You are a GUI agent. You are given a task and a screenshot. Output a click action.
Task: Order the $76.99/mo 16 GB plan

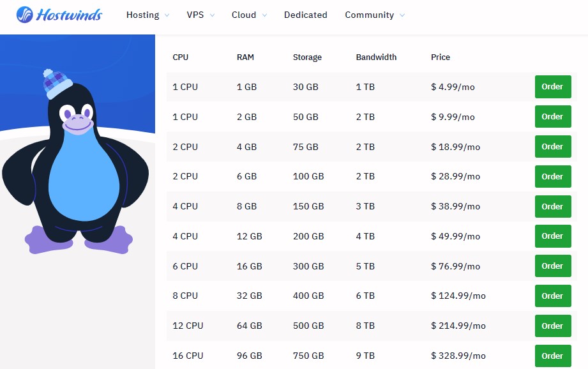552,266
